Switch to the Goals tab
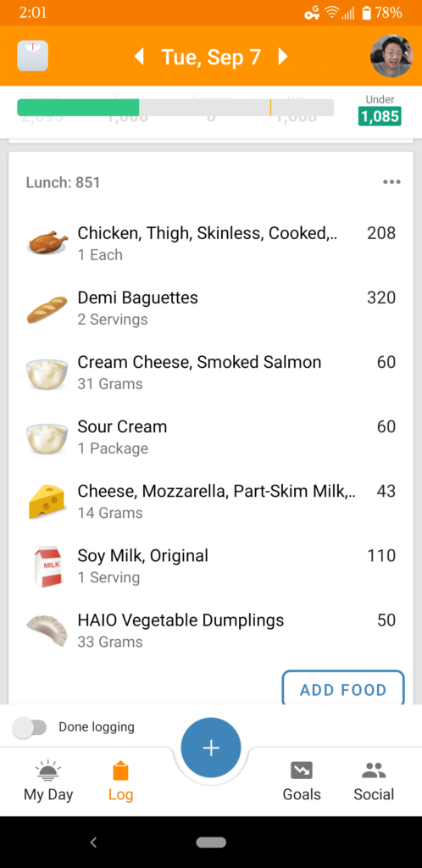 tap(302, 781)
